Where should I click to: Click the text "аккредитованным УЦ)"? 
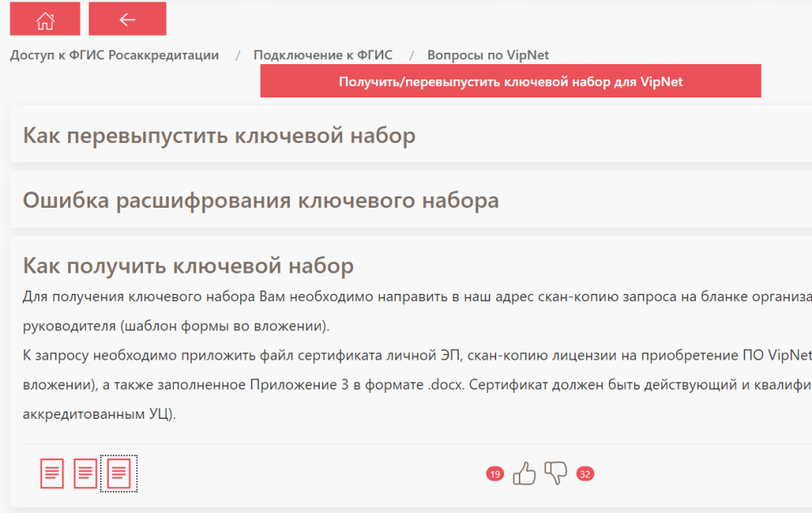(99, 413)
